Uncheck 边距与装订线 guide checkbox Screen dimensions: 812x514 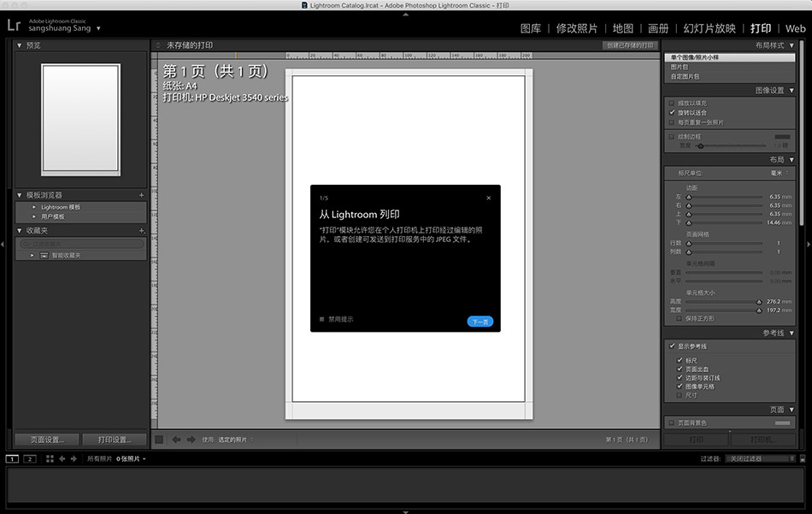tap(680, 378)
